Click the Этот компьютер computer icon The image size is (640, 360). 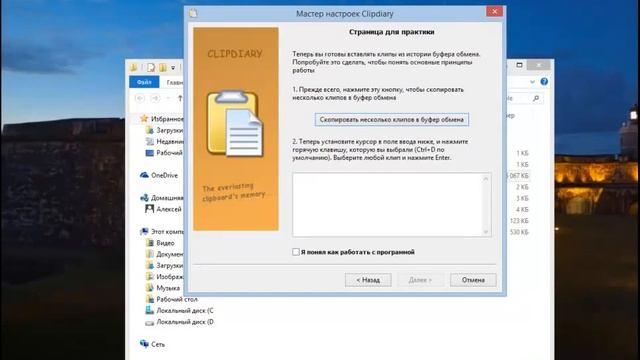pos(144,231)
